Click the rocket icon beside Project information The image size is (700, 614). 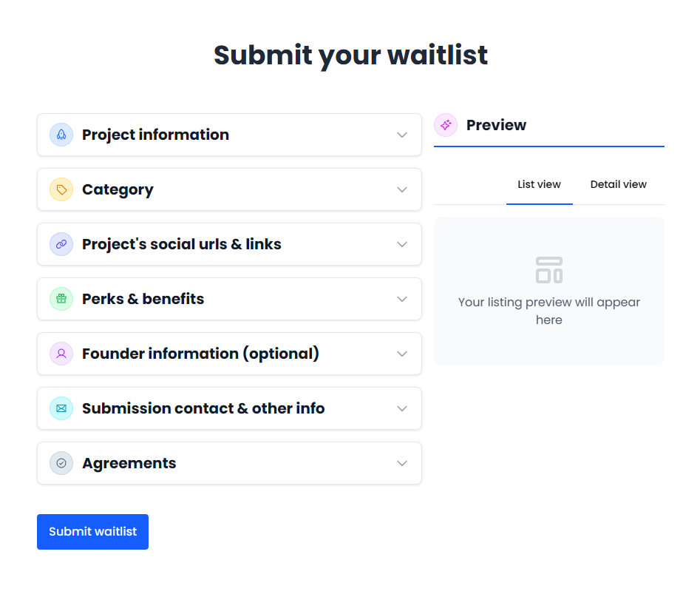tap(61, 135)
